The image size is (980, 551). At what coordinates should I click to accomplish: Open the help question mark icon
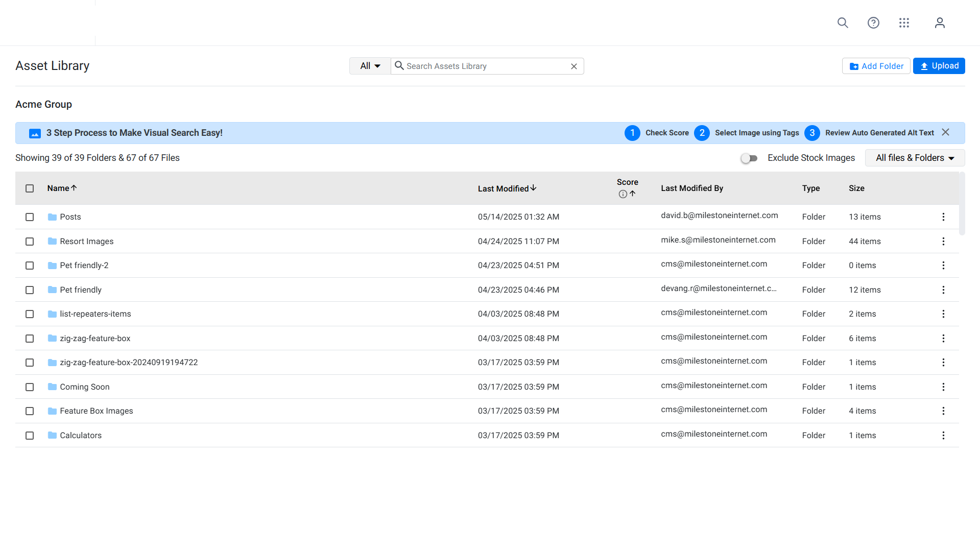pos(873,23)
